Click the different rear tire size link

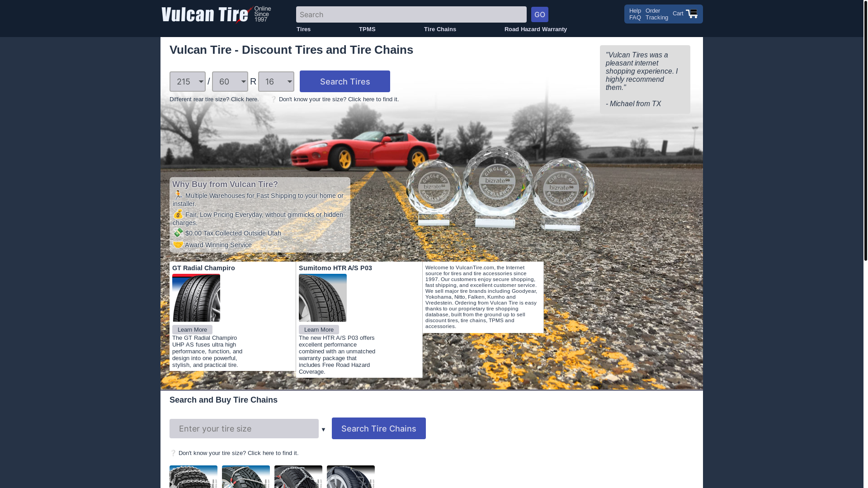tap(214, 99)
